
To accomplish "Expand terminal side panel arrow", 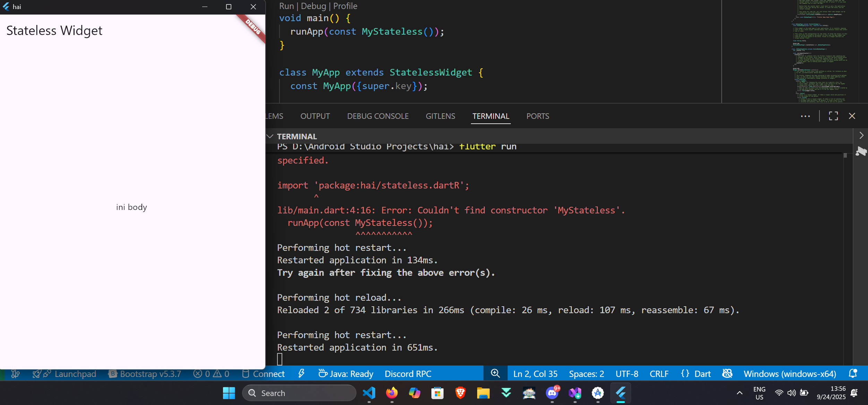I will pyautogui.click(x=861, y=135).
